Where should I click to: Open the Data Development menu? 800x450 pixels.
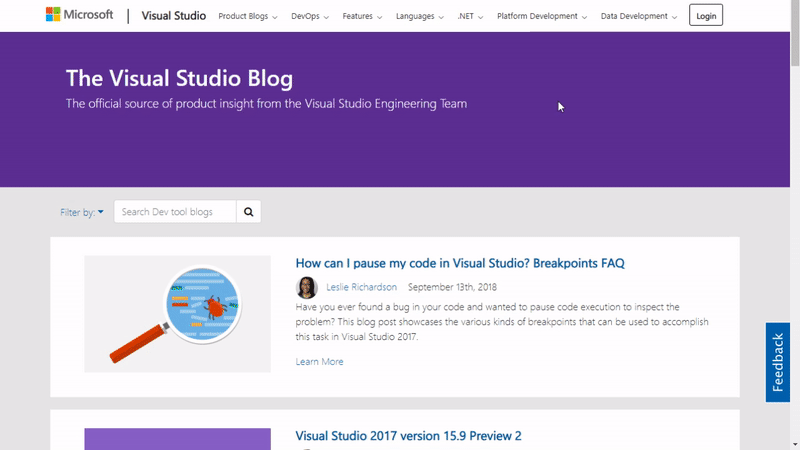639,16
